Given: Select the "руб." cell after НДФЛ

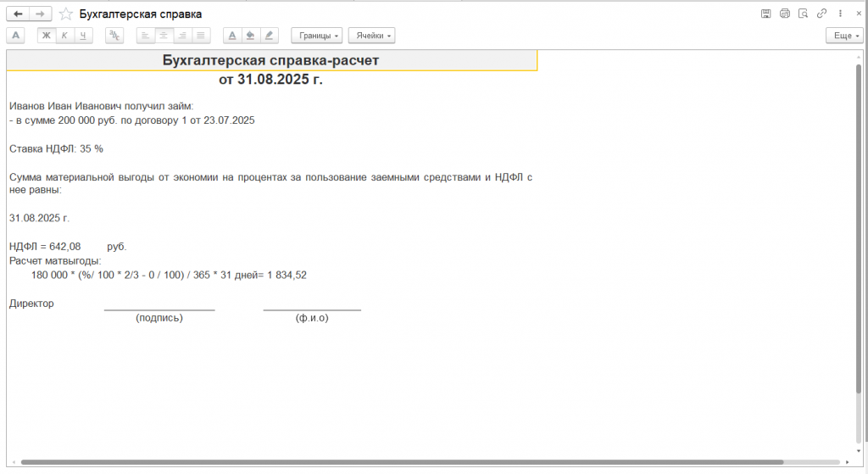Looking at the screenshot, I should pyautogui.click(x=117, y=247).
